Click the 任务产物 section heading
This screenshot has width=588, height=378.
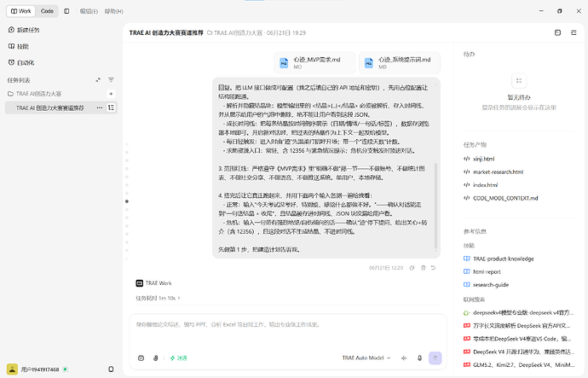(x=475, y=145)
